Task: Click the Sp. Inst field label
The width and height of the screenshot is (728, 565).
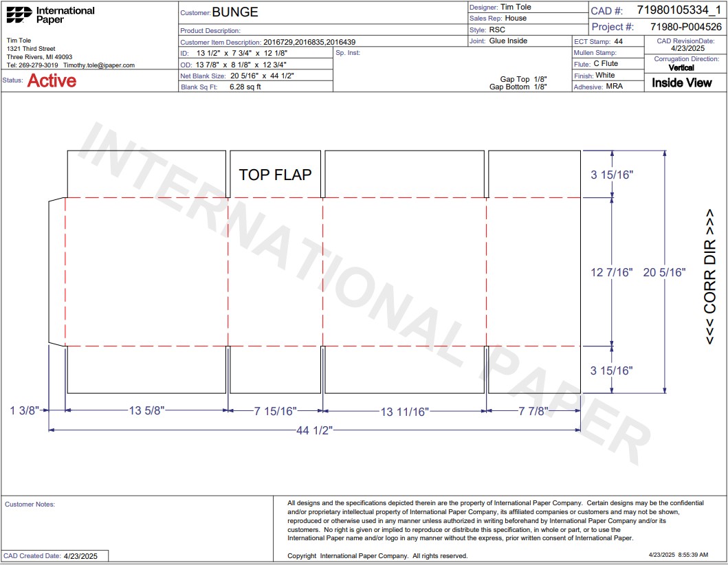Action: click(348, 53)
